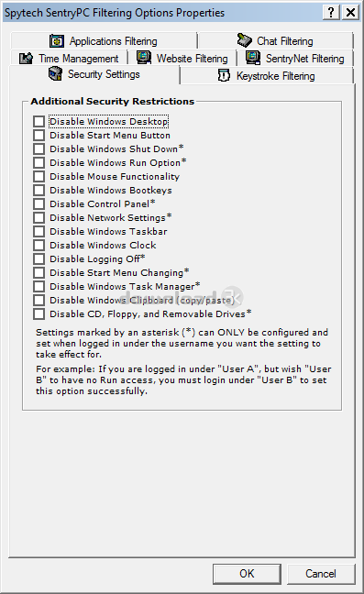The width and height of the screenshot is (364, 594).
Task: Click the OK button
Action: (247, 574)
